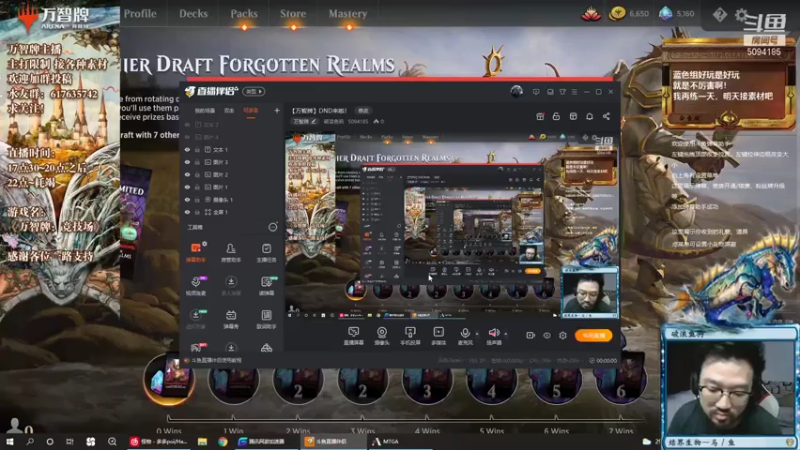Open MTGA Profile tab
Image resolution: width=800 pixels, height=450 pixels.
pyautogui.click(x=140, y=14)
